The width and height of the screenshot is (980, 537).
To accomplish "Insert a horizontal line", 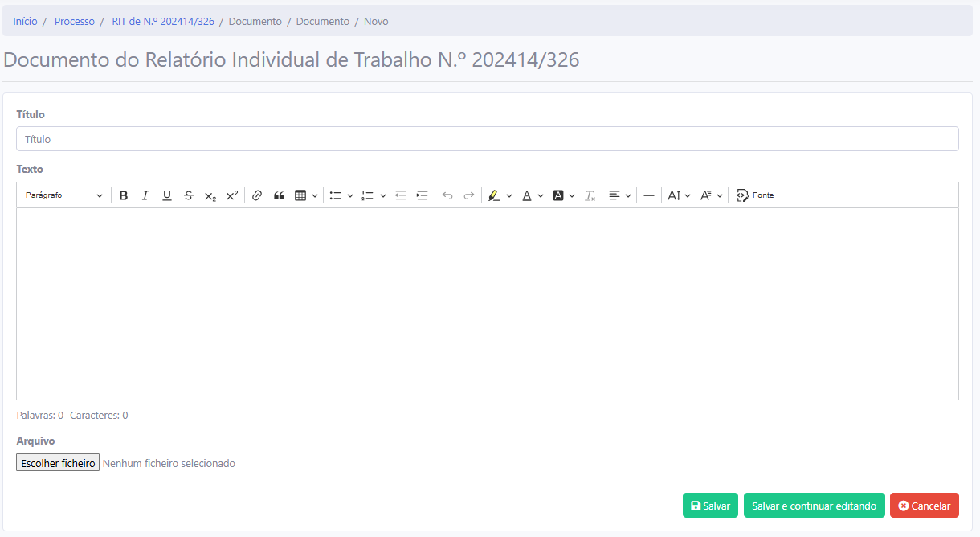I will [x=649, y=195].
